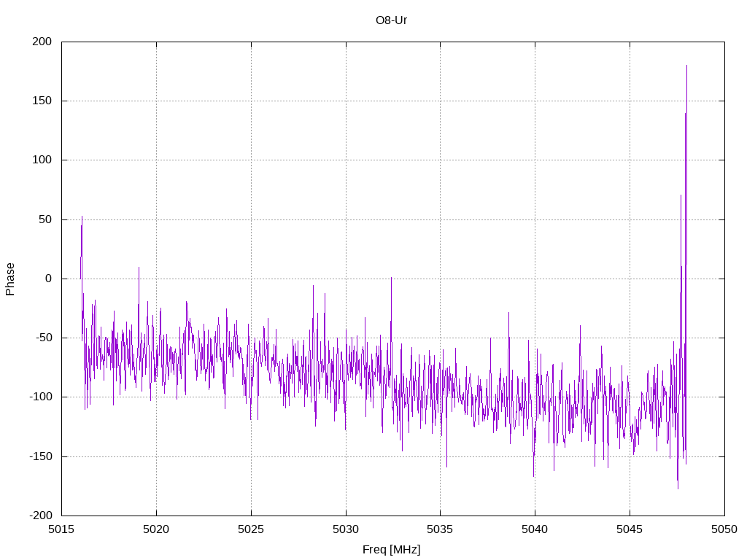The height and width of the screenshot is (560, 747).
Task: Click the plot title "O8-Ur"
Action: (x=391, y=20)
